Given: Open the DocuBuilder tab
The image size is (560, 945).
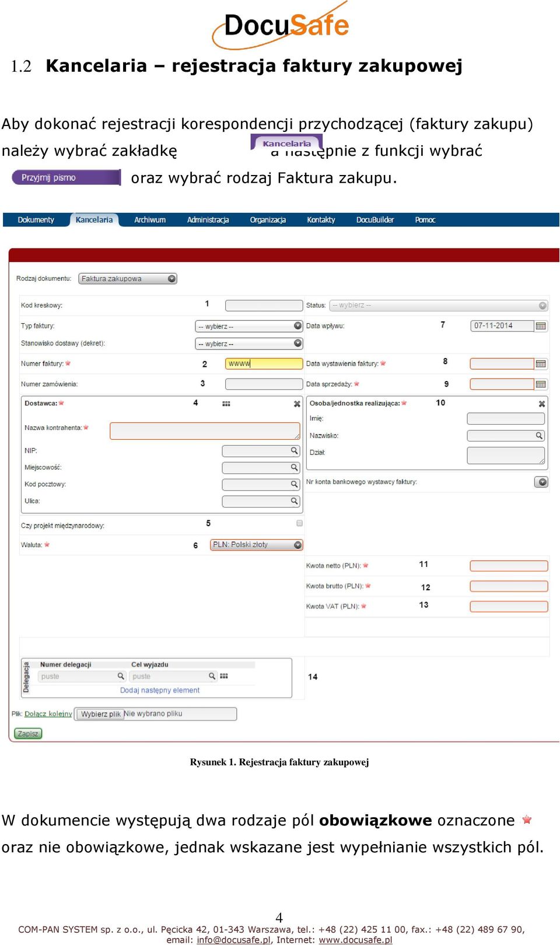Looking at the screenshot, I should [x=375, y=220].
